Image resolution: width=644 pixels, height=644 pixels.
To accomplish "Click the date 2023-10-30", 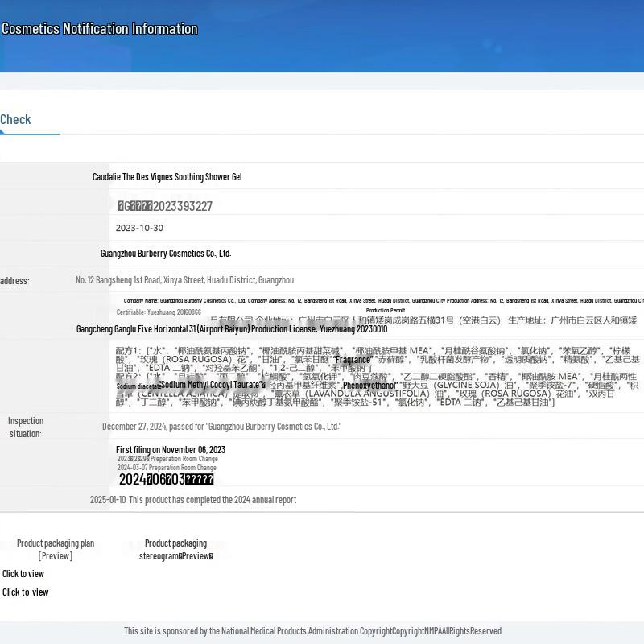I will pyautogui.click(x=139, y=229).
